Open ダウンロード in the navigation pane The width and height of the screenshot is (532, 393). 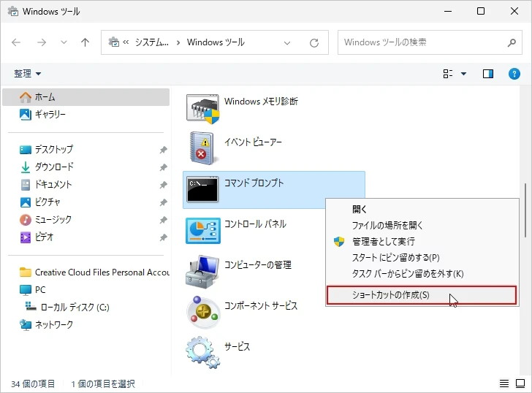point(54,167)
